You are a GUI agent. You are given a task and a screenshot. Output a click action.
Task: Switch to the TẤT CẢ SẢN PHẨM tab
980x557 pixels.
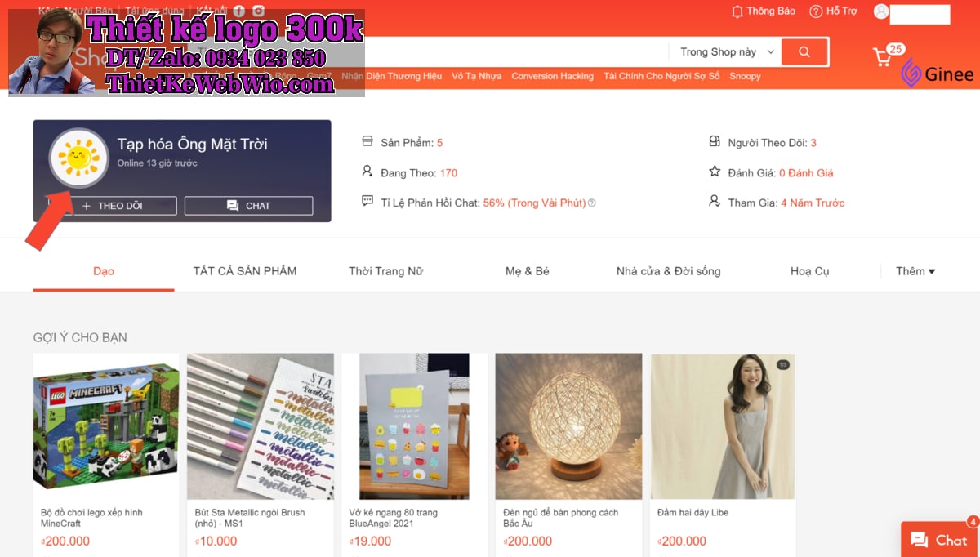pos(245,271)
